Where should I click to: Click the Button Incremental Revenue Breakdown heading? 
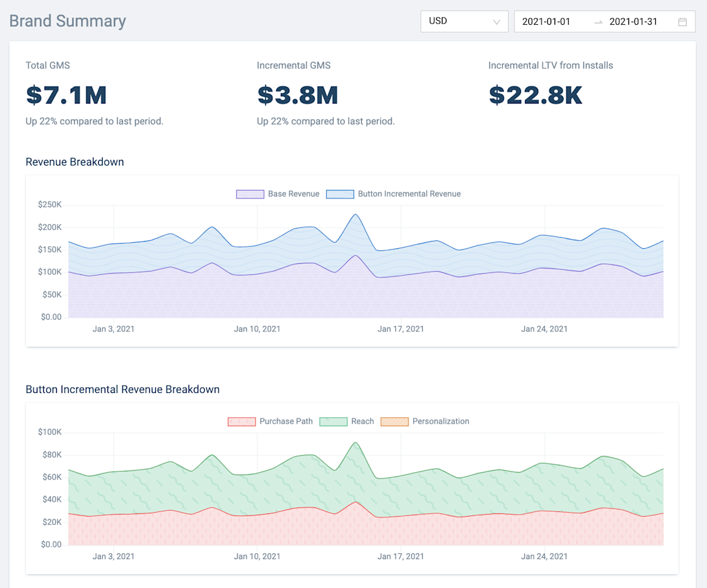coord(122,390)
